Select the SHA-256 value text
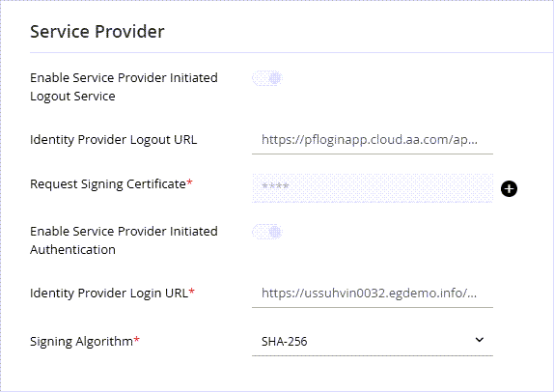The height and width of the screenshot is (392, 554). tap(284, 342)
